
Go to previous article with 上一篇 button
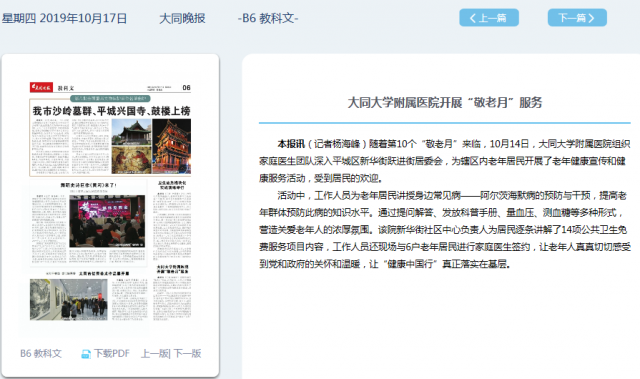pyautogui.click(x=489, y=18)
